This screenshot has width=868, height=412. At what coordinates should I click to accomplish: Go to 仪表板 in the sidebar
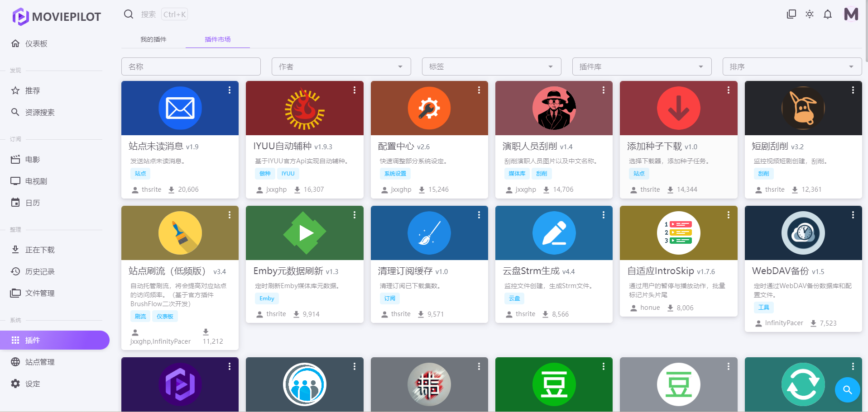coord(55,43)
